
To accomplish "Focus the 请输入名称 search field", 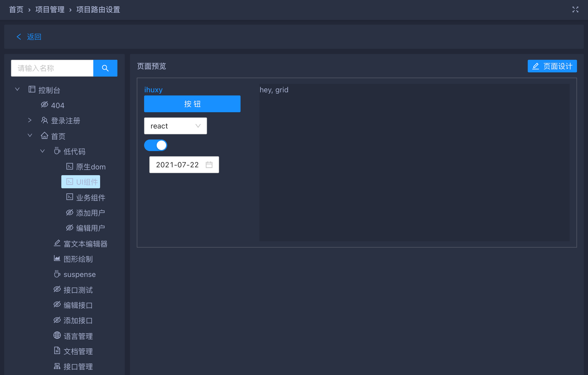I will [x=52, y=68].
